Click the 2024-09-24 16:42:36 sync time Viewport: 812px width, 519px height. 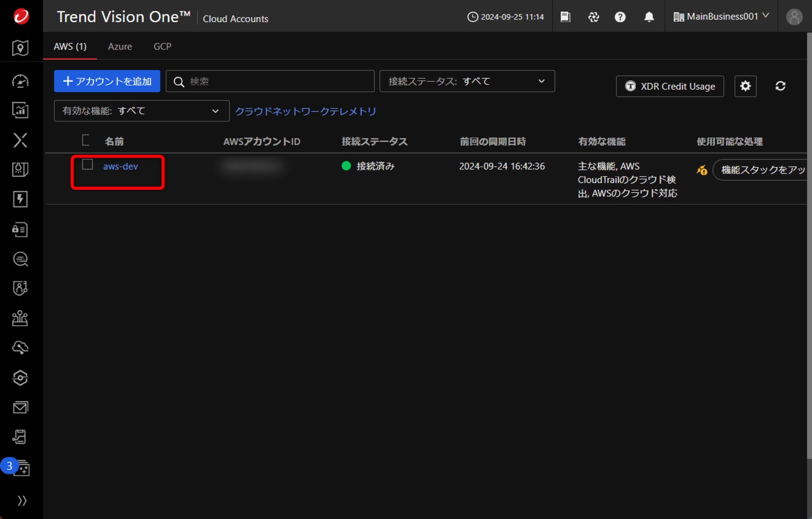click(502, 166)
